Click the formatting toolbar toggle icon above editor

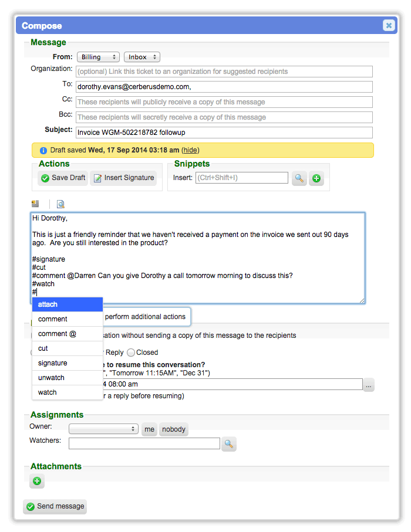[x=35, y=204]
